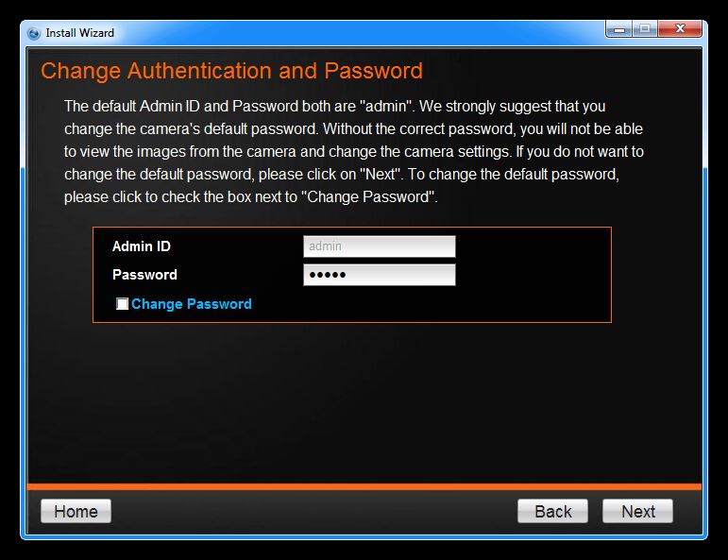Click the empty blue title bar area
Screen dimensions: 728x560
tap(358, 32)
